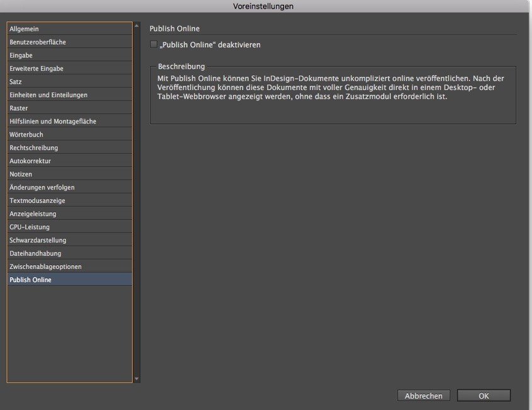Viewport: 532px width, 410px height.
Task: Click the category list scroll-down arrow
Action: [x=137, y=379]
